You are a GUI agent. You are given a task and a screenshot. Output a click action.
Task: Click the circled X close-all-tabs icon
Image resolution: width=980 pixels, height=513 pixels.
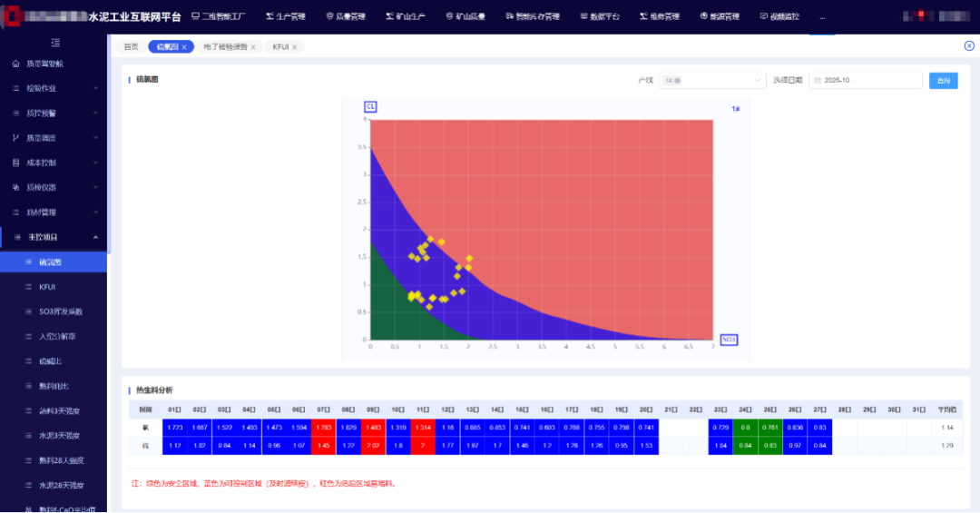point(969,46)
